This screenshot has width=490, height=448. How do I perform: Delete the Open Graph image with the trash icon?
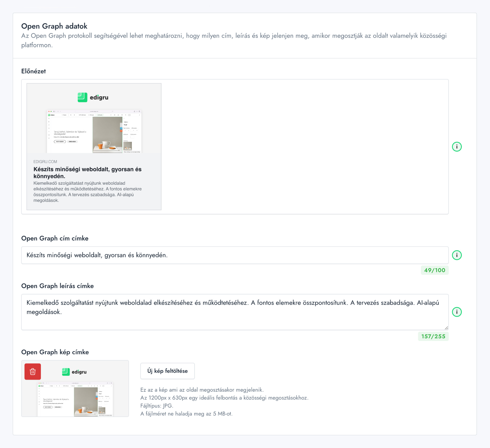tap(33, 372)
